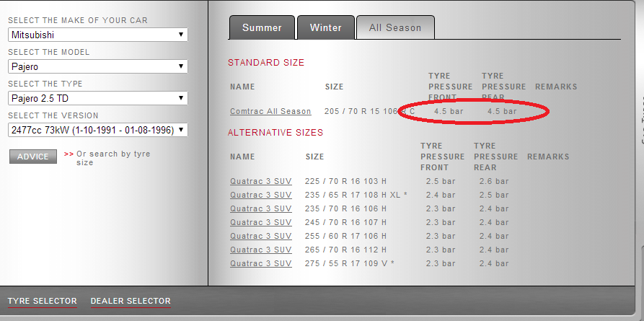Click the STANDARD SIZE heading
The image size is (644, 321).
pyautogui.click(x=266, y=63)
